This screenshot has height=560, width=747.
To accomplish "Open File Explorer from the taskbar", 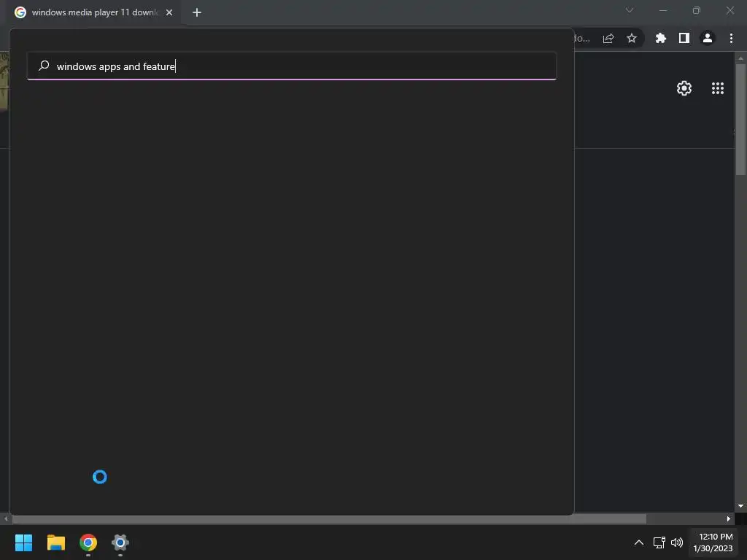I will click(55, 542).
